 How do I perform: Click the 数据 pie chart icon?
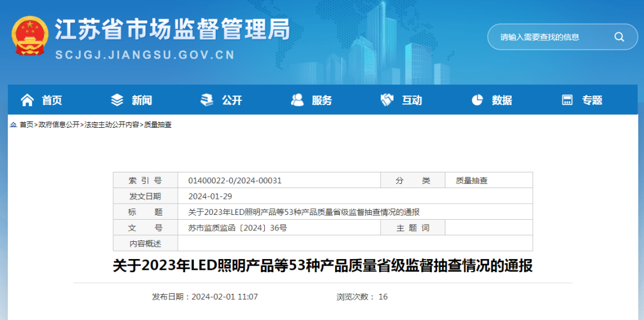point(477,100)
